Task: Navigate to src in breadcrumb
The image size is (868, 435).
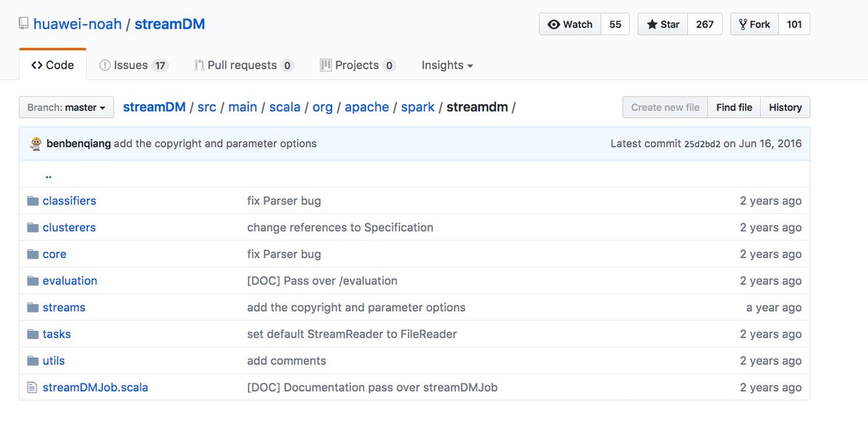Action: (x=207, y=107)
